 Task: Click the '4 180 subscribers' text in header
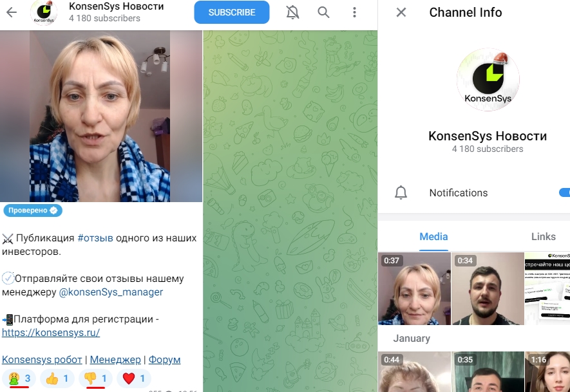[x=104, y=19]
